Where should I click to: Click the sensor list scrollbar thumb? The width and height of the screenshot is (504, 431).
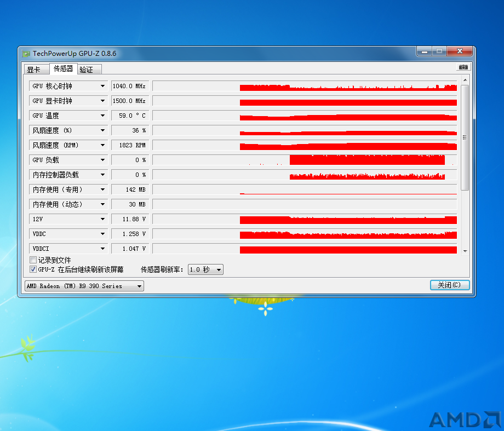(x=465, y=137)
